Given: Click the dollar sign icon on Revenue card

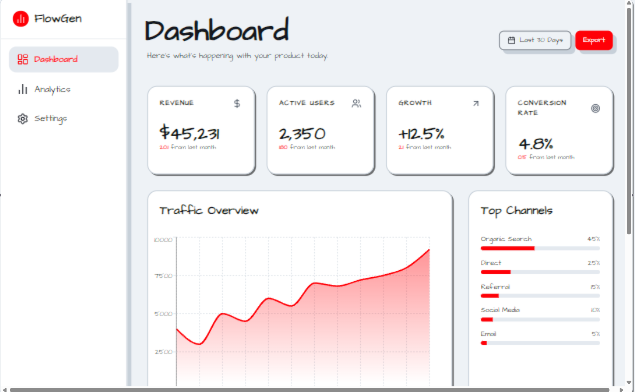Looking at the screenshot, I should (237, 104).
